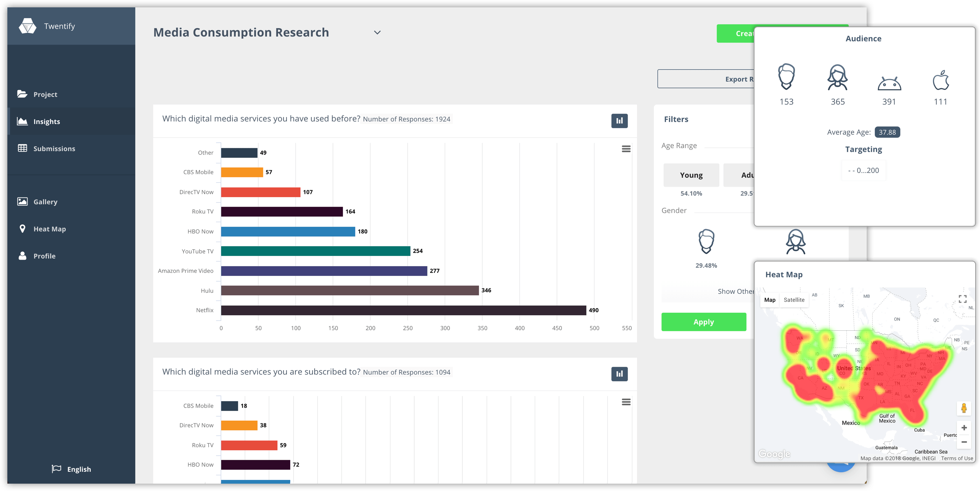Click the English language flag icon
The image size is (980, 491).
pyautogui.click(x=56, y=469)
